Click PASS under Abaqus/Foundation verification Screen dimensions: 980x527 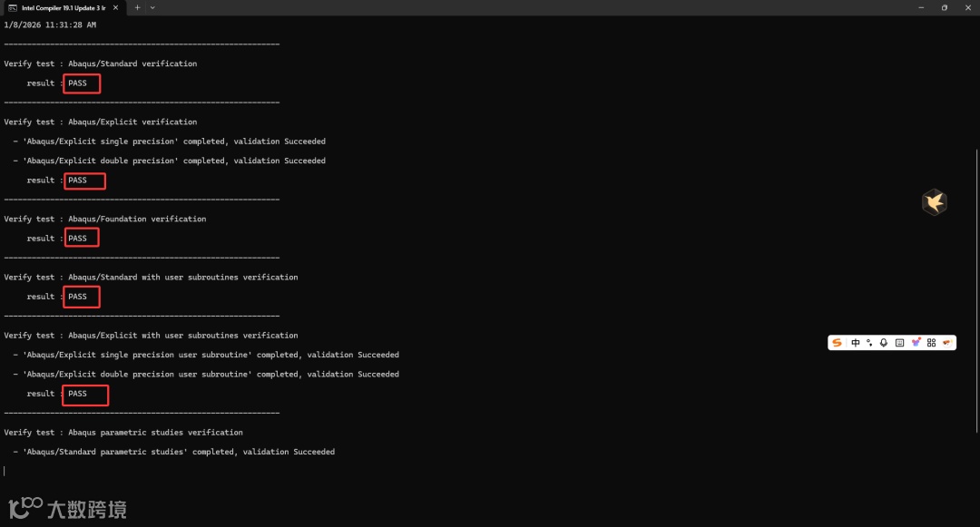tap(77, 239)
